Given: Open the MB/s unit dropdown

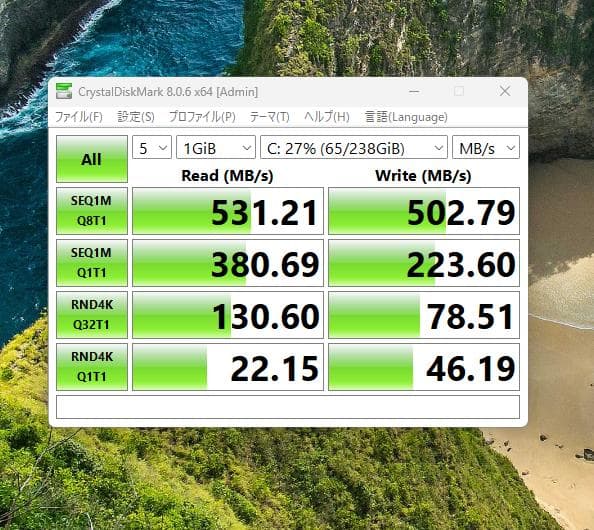Looking at the screenshot, I should (486, 147).
